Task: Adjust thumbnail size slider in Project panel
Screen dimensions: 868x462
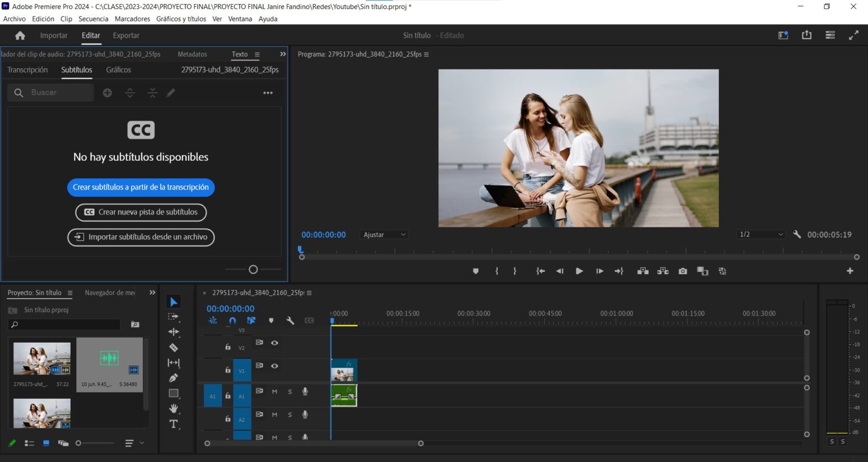Action: pos(79,443)
